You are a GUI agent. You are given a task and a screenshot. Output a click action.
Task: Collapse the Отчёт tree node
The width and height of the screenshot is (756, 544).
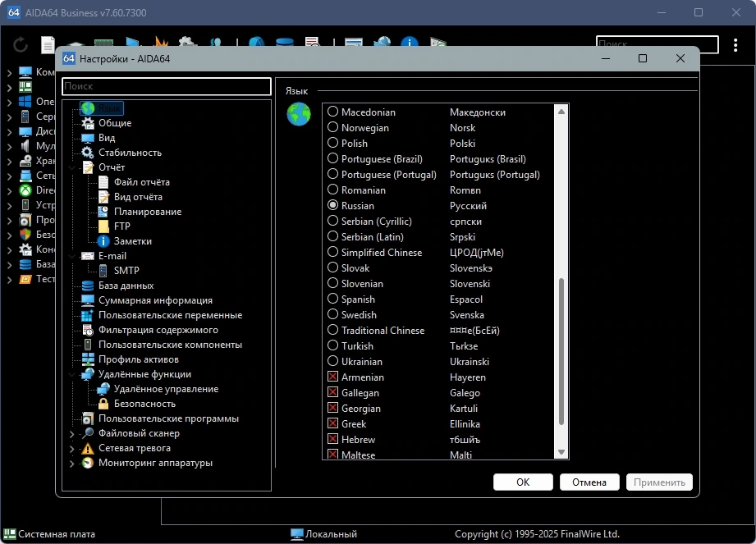click(x=72, y=167)
